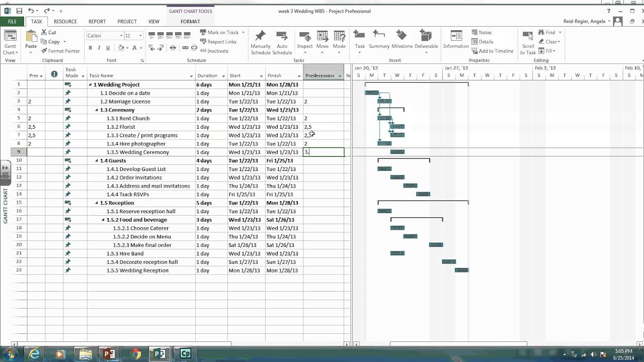This screenshot has height=362, width=644.
Task: Link the selected tasks
Action: (185, 48)
